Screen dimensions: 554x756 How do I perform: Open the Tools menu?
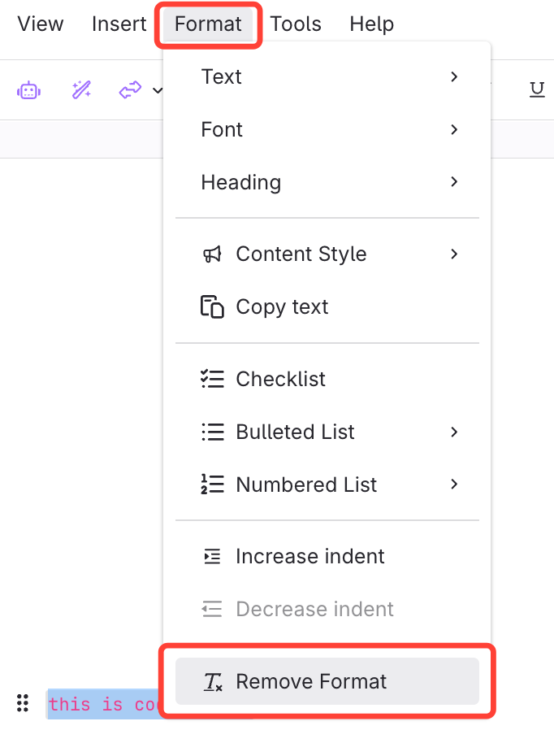coord(296,24)
